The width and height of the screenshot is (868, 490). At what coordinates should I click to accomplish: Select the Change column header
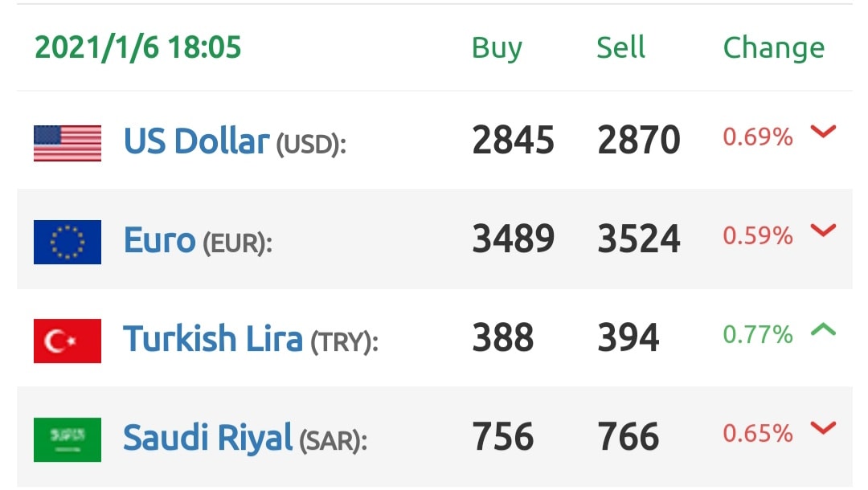coord(774,49)
